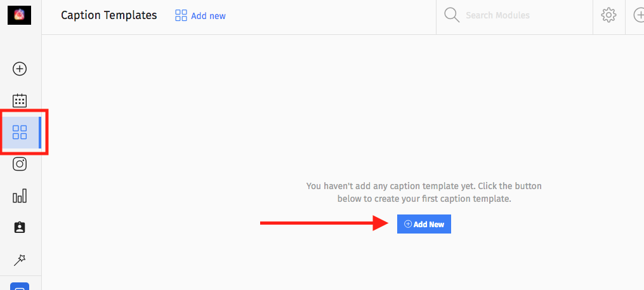This screenshot has width=644, height=290.
Task: Open settings via the gear icon
Action: click(x=608, y=16)
